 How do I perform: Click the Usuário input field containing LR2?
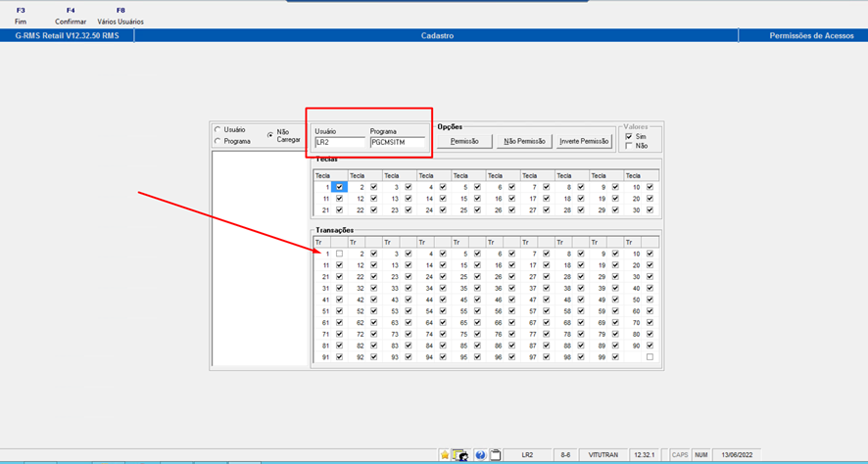pyautogui.click(x=339, y=142)
